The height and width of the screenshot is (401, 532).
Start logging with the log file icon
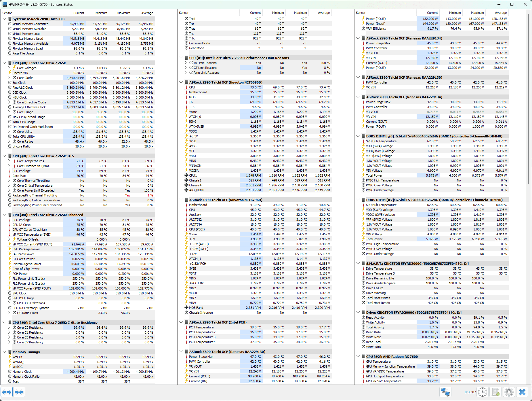point(496,392)
